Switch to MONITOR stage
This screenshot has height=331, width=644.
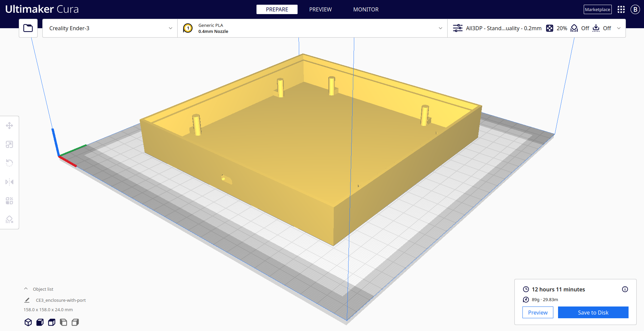pyautogui.click(x=366, y=9)
